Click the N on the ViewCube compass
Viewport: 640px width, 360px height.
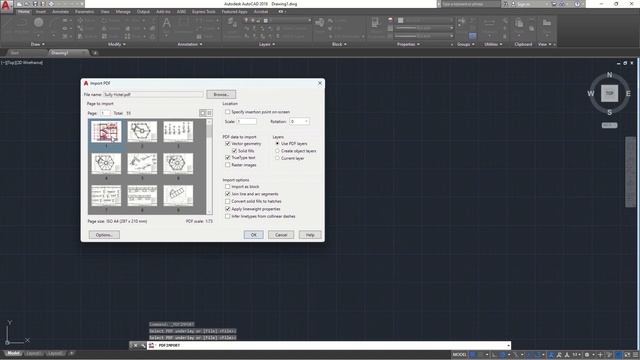(609, 75)
